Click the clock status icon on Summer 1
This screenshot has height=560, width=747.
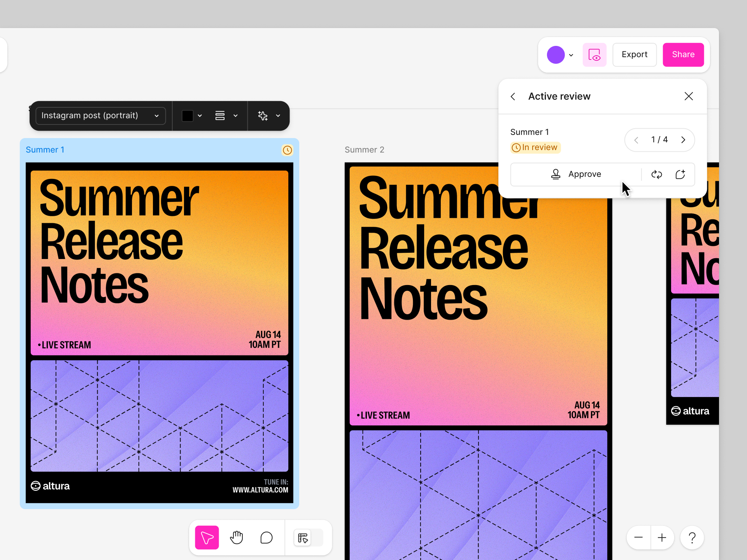pyautogui.click(x=287, y=150)
